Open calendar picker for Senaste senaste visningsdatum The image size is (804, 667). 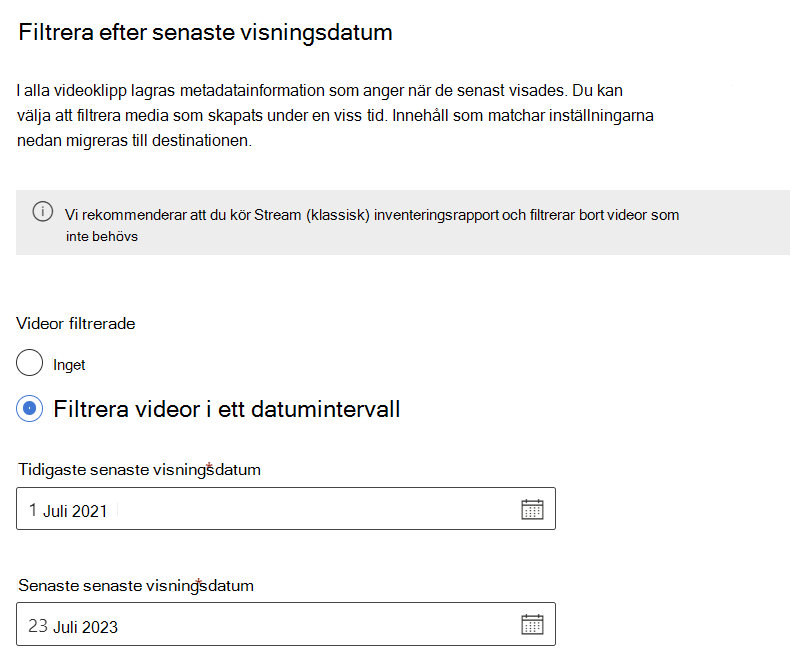tap(532, 624)
